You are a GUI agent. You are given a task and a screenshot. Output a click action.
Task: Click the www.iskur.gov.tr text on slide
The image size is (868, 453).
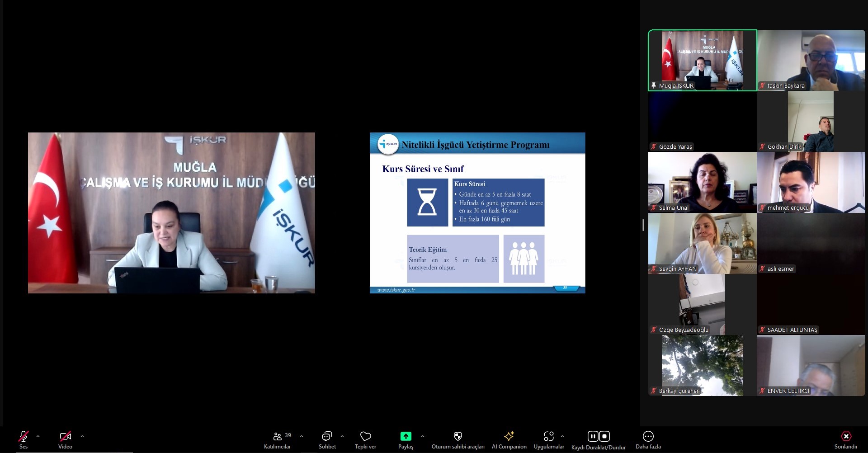click(x=396, y=290)
